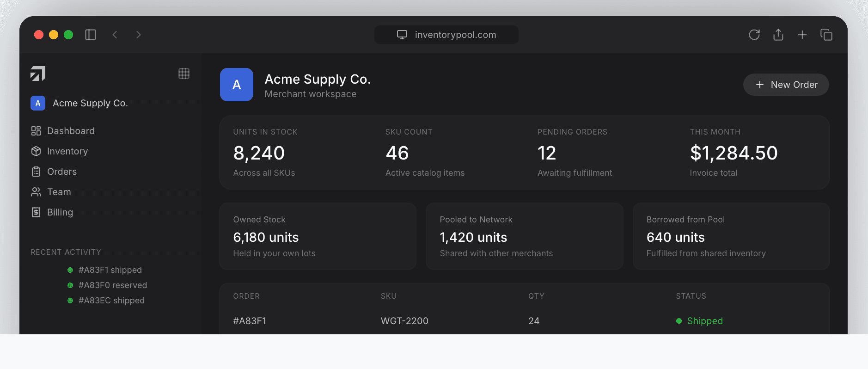Click the Shipped status label

tap(705, 321)
